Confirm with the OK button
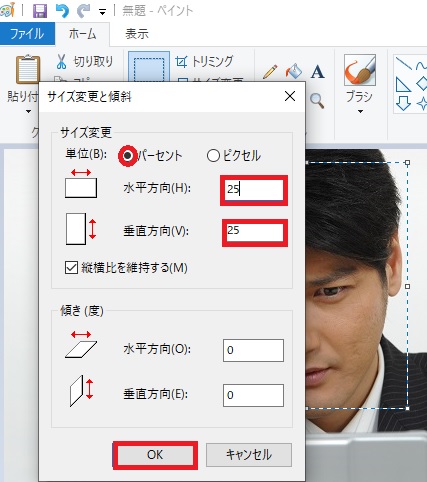427x482 pixels. [155, 455]
